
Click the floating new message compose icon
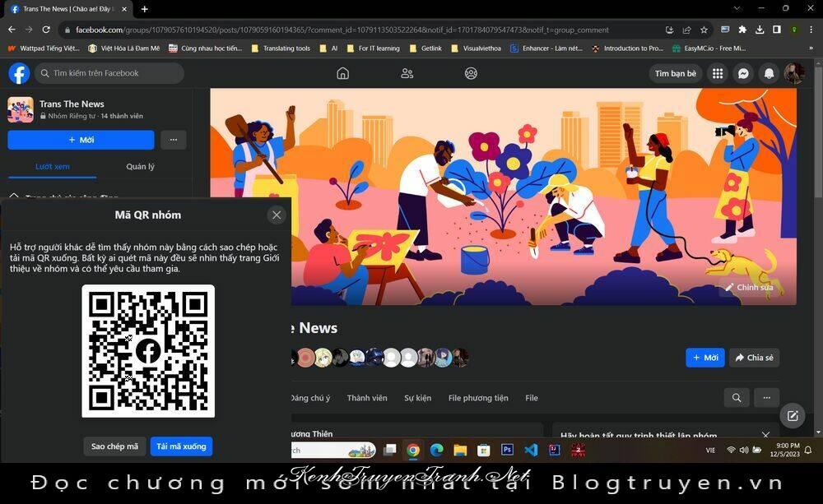[x=793, y=416]
